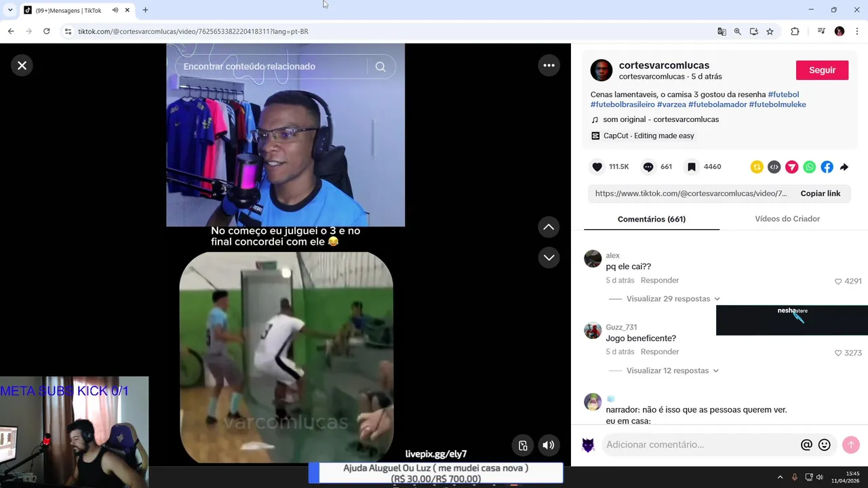Open comments via speech bubble icon
The image size is (868, 488).
tap(648, 167)
